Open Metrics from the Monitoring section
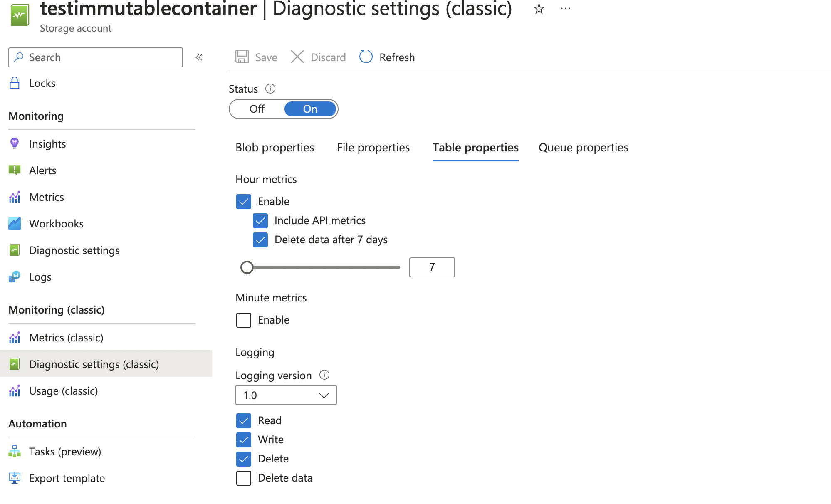This screenshot has height=504, width=831. pos(46,197)
